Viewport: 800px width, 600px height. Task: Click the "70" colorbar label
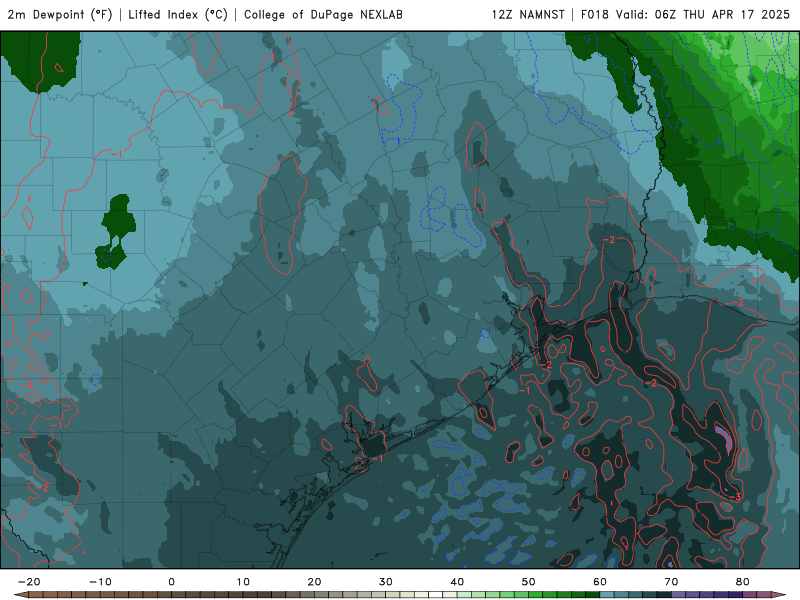point(671,582)
